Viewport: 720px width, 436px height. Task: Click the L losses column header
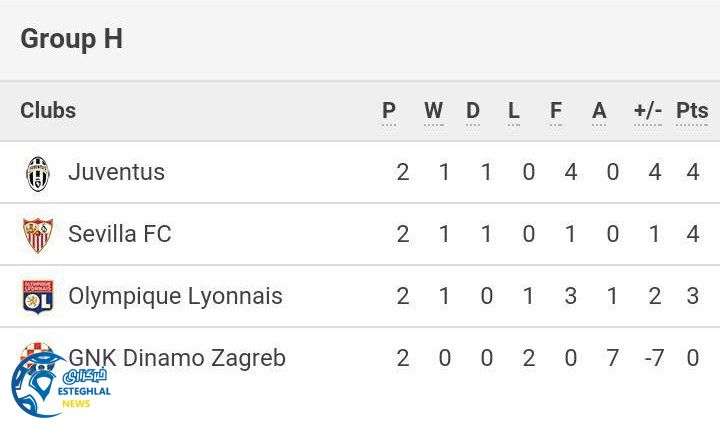514,111
